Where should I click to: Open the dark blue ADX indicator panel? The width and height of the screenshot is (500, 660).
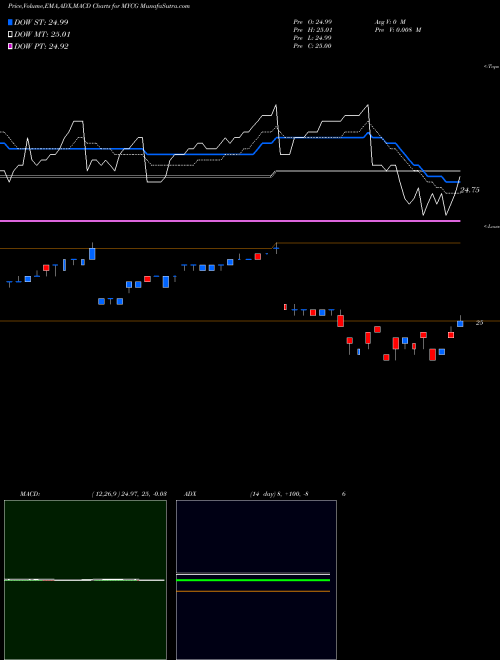point(256,580)
